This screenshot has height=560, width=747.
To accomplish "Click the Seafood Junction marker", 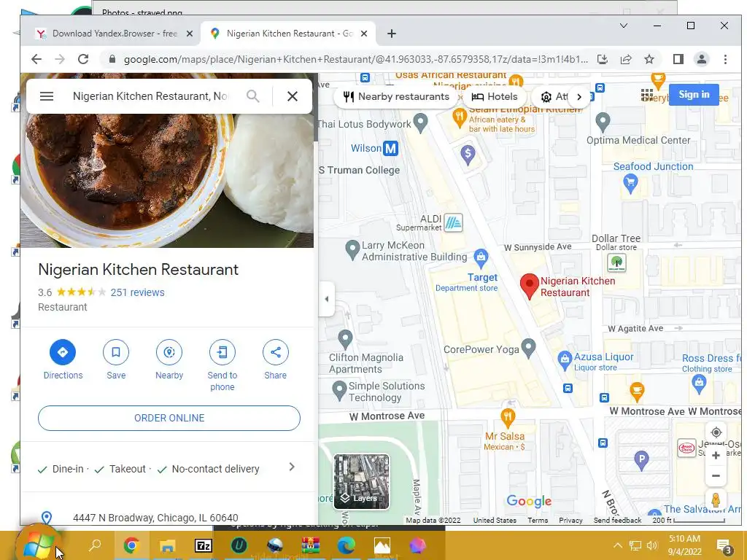I will coord(630,183).
